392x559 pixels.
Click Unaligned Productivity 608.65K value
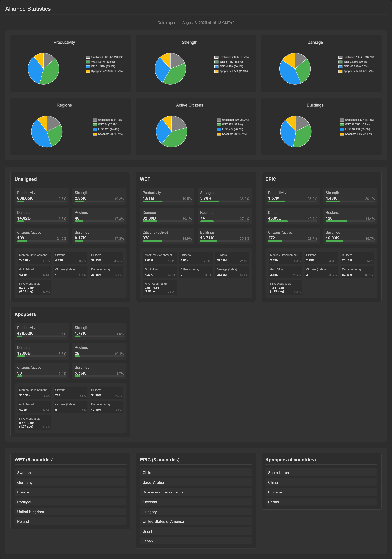tap(25, 198)
